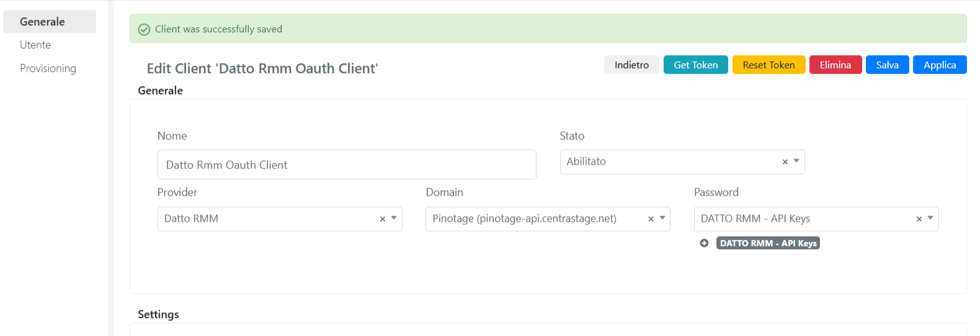Open the DATTO RMM - API Keys combo box
The image size is (980, 336).
(816, 219)
